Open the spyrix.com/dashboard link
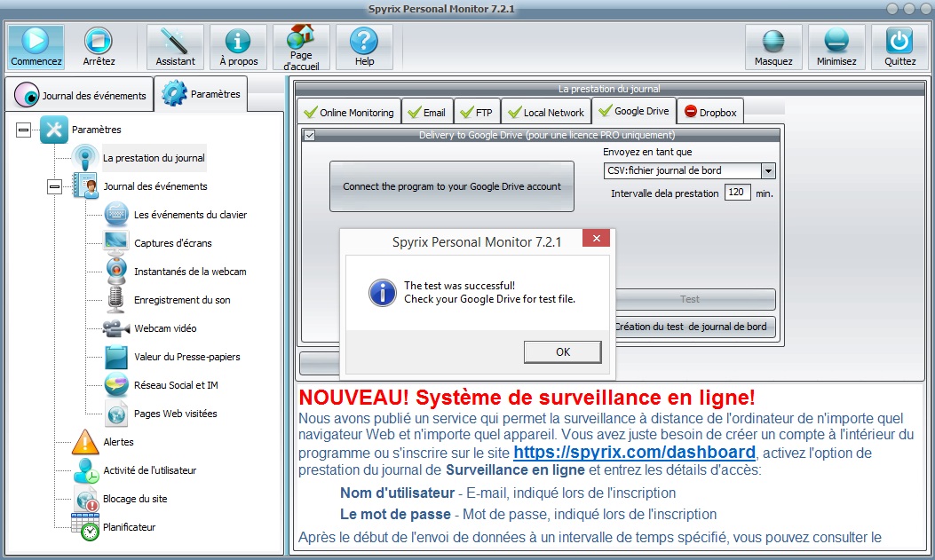Viewport: 935px width, 560px height. pyautogui.click(x=635, y=452)
